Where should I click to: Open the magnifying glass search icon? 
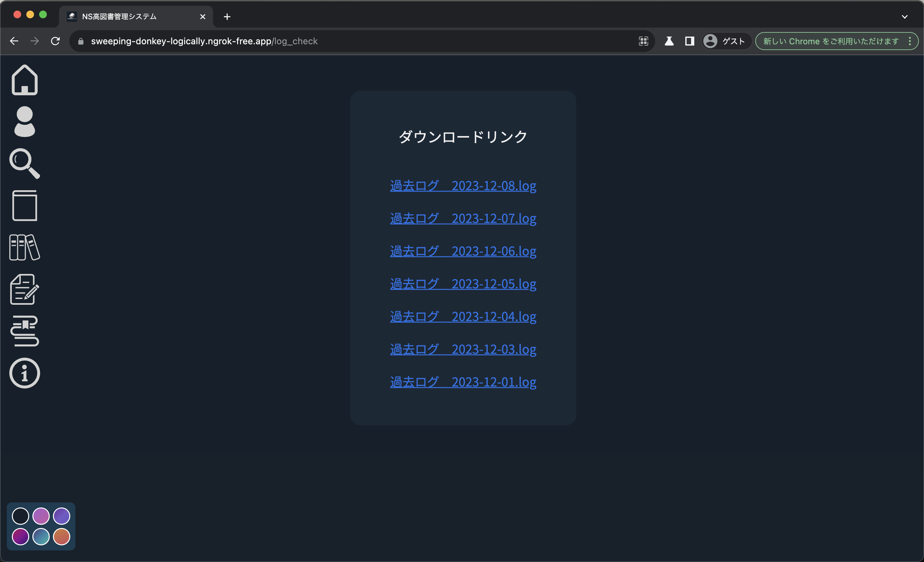click(x=25, y=164)
